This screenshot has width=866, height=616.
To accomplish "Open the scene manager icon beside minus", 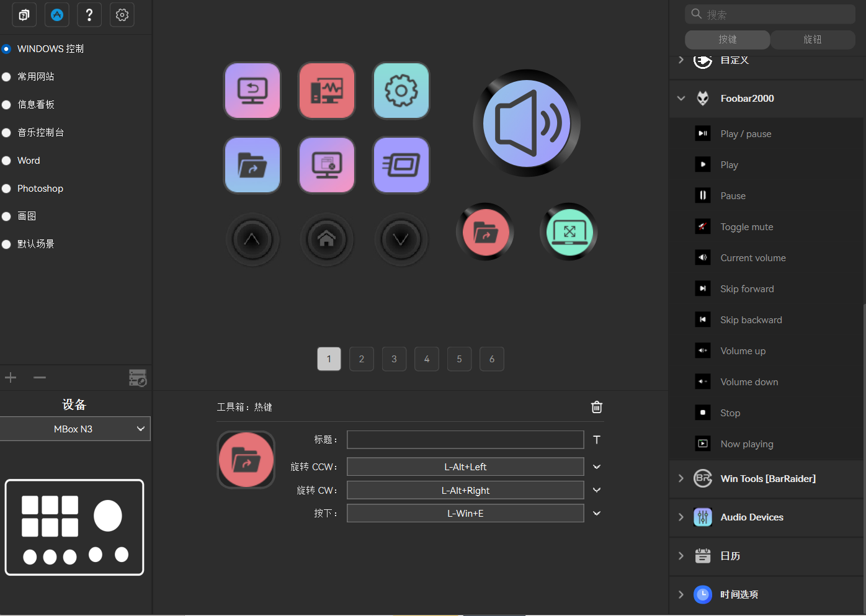I will (138, 378).
